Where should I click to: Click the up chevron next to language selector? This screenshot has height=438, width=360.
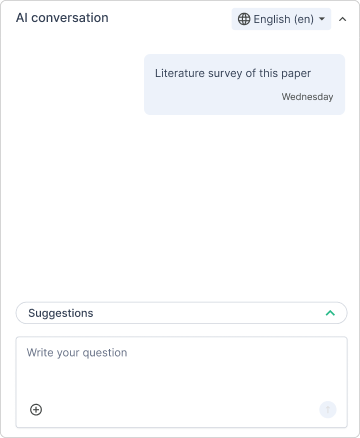coord(342,19)
